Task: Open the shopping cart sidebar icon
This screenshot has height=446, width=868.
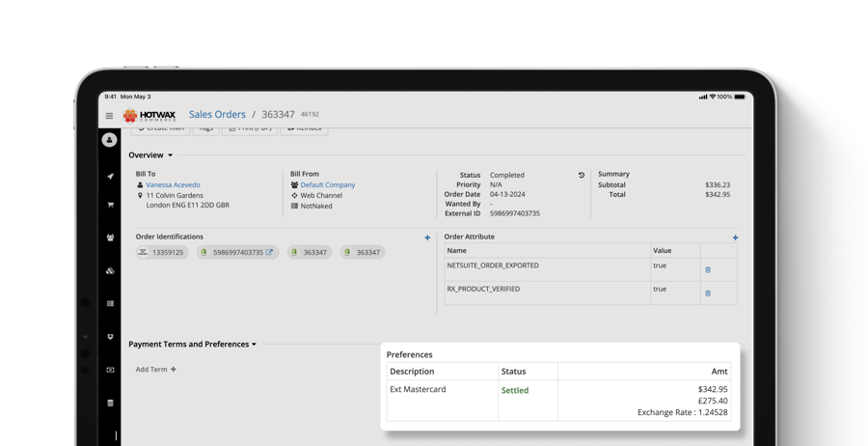Action: click(x=110, y=205)
